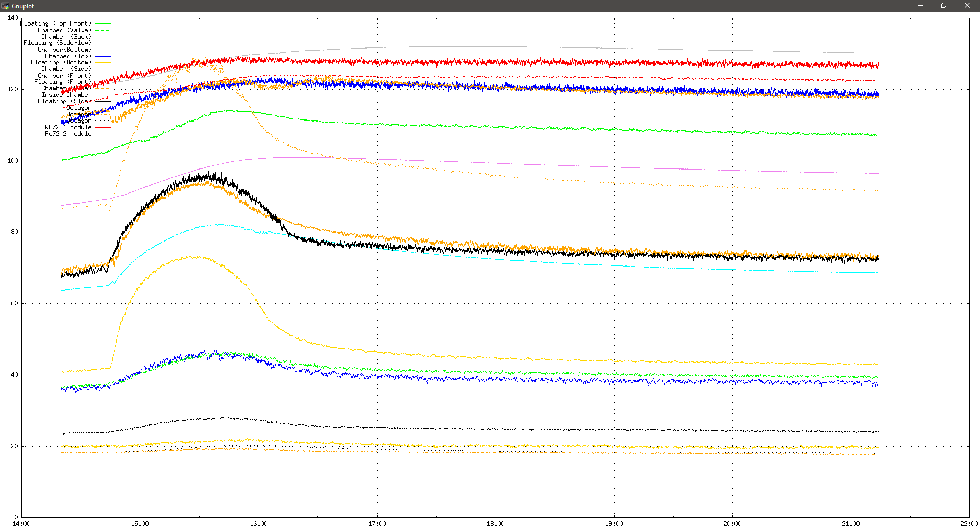The image size is (980, 531).
Task: Toggle the Chamber (Back) legend entry
Action: [x=76, y=37]
